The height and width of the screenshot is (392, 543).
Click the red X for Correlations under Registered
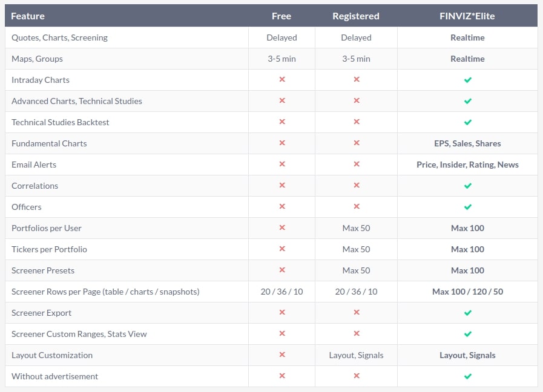coord(356,186)
